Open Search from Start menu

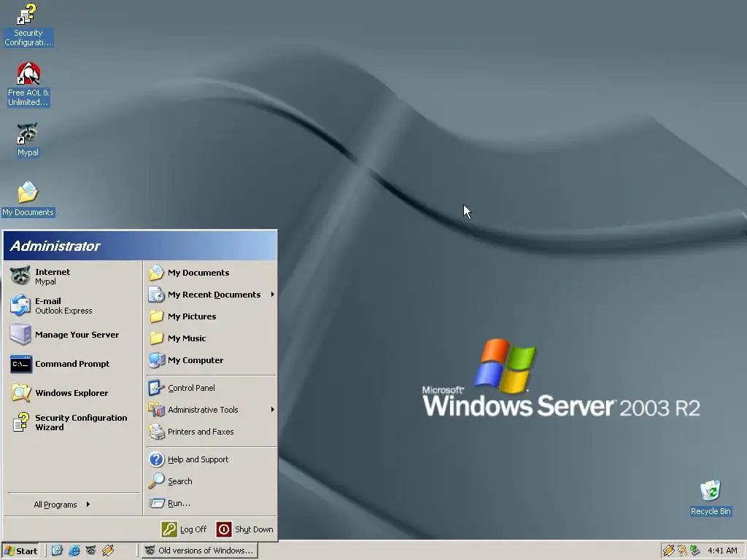[x=211, y=481]
